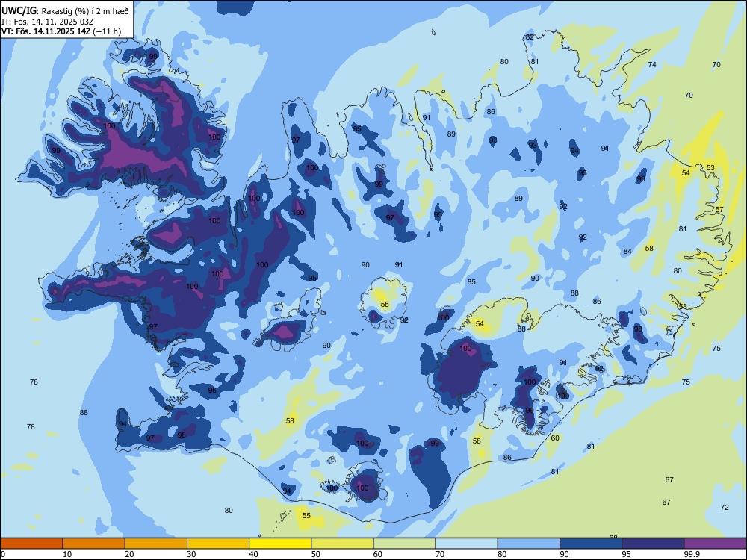Select the light green 60–70 legend swatch

(404, 544)
